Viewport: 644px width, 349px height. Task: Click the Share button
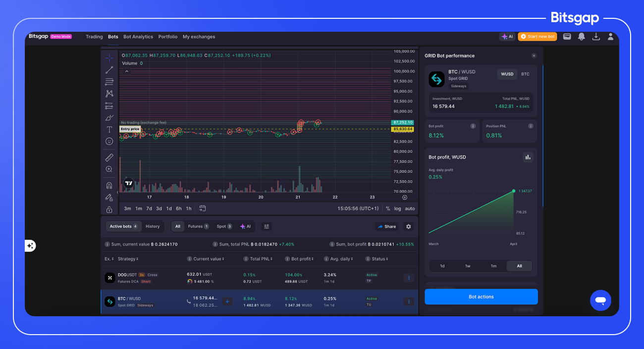(387, 227)
